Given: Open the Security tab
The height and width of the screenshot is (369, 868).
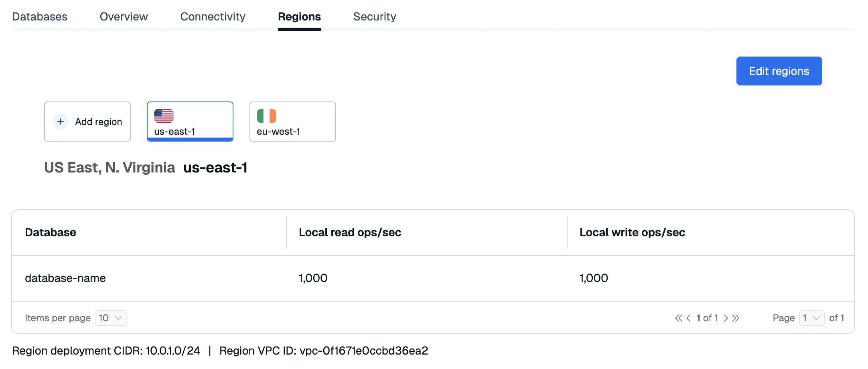Looking at the screenshot, I should (374, 17).
